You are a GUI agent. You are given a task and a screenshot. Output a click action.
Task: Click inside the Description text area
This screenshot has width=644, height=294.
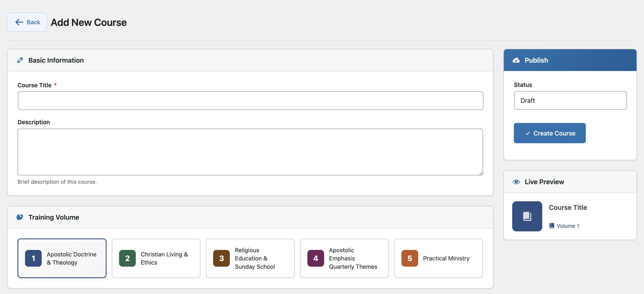coord(250,152)
